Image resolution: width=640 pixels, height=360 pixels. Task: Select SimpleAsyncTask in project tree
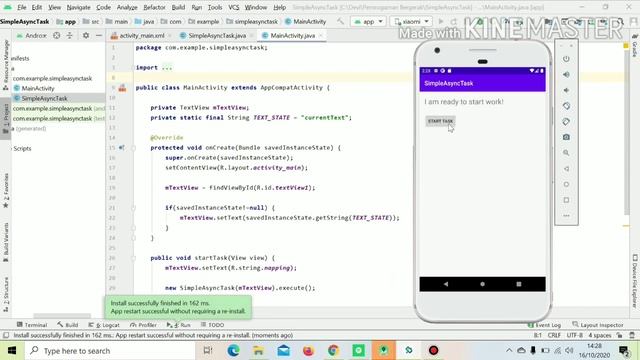click(44, 98)
